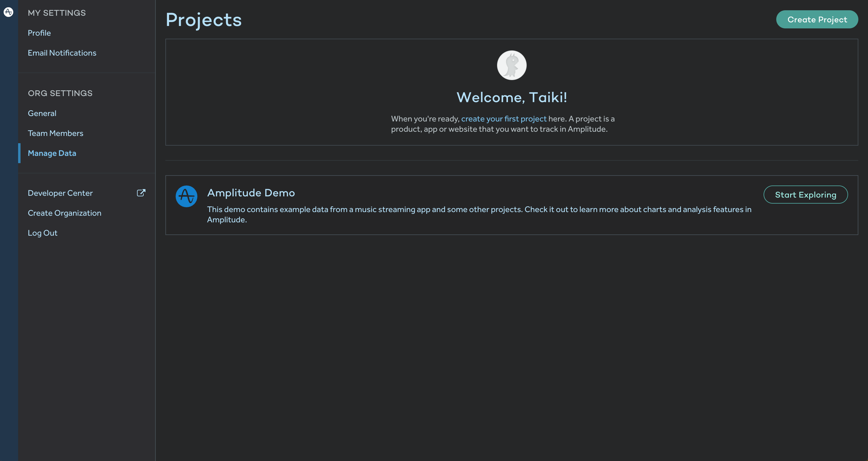Follow the 'create your first project' link
Screen dimensions: 868x461
pos(504,119)
